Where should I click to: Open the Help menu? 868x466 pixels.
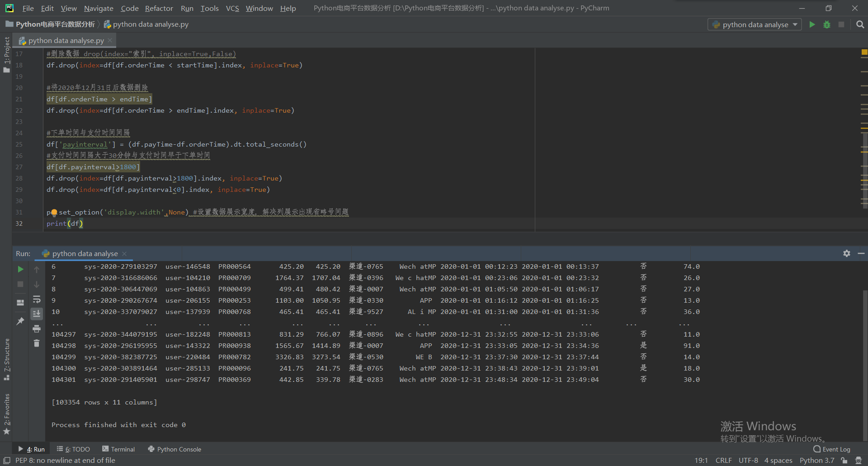click(288, 8)
